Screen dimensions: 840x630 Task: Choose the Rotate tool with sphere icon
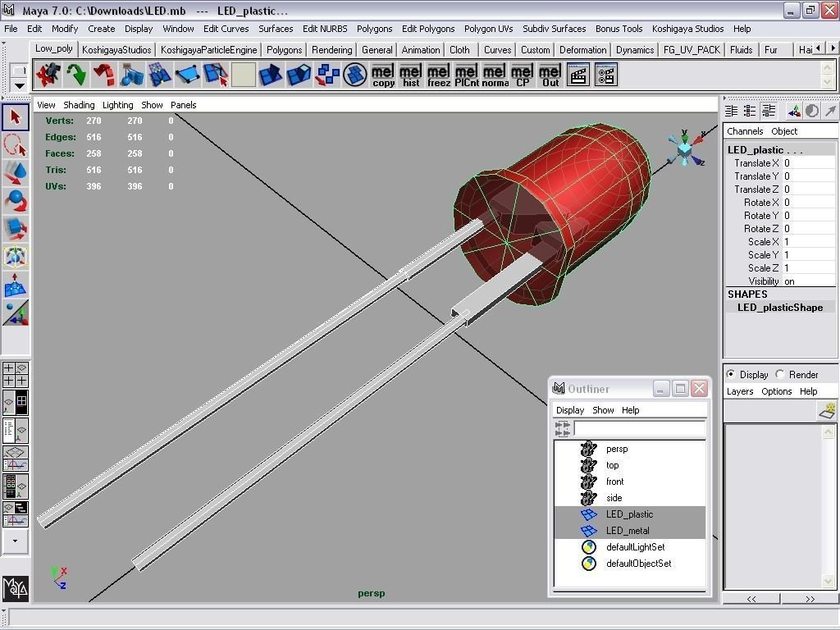[15, 201]
